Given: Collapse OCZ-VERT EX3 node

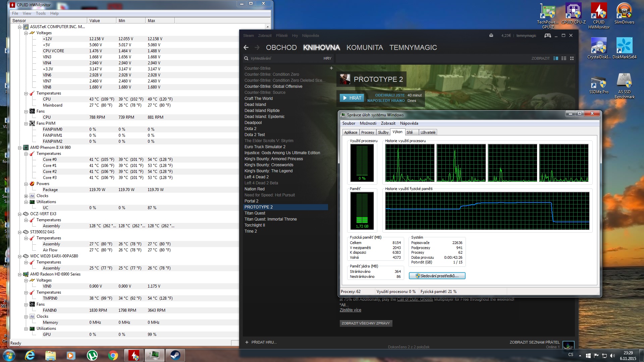Looking at the screenshot, I should coord(20,214).
